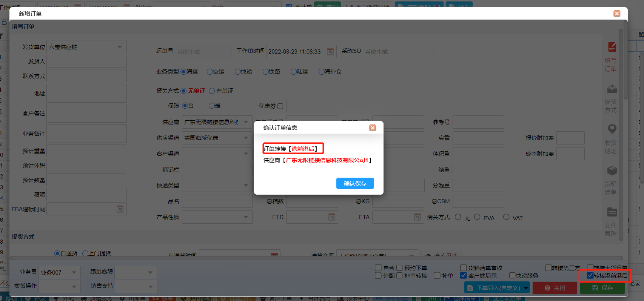Tick the 转接第三方 checkbox

point(548,268)
